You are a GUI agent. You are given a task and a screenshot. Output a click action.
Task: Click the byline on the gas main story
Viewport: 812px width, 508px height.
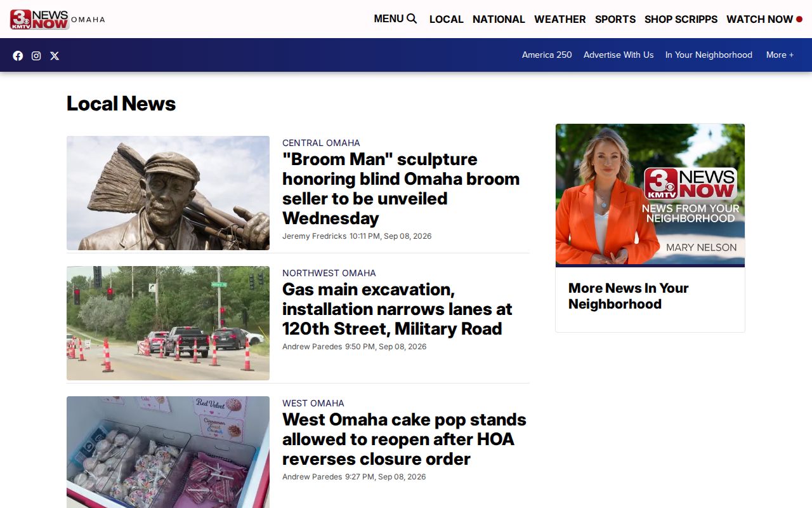click(312, 347)
